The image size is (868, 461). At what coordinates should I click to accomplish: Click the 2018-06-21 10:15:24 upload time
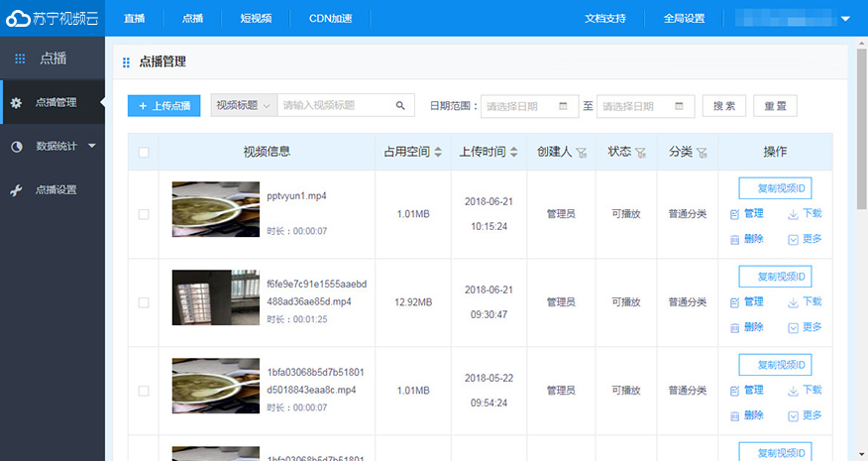488,214
